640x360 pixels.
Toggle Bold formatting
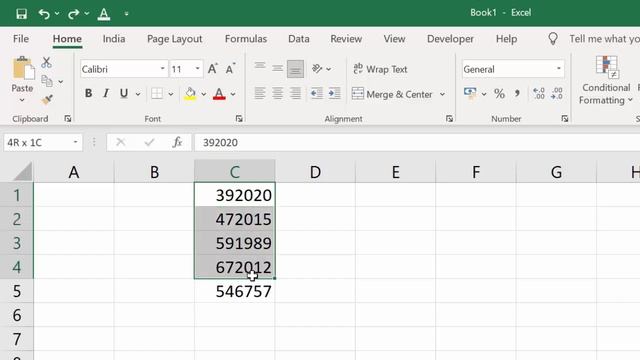point(88,93)
